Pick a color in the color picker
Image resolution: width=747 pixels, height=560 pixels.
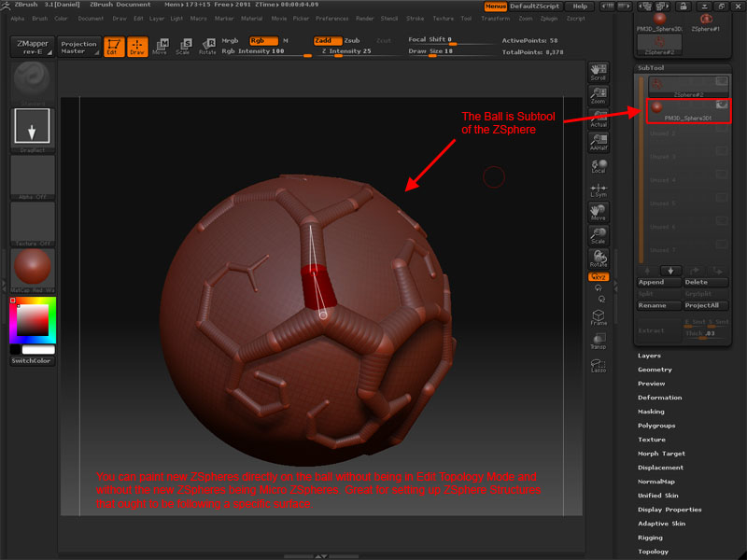33,320
